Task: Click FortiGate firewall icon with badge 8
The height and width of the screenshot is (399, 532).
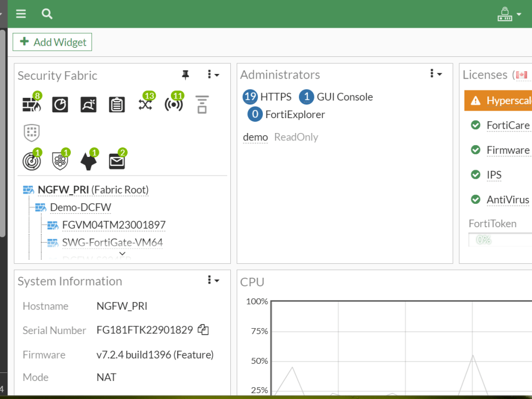Action: 31,104
